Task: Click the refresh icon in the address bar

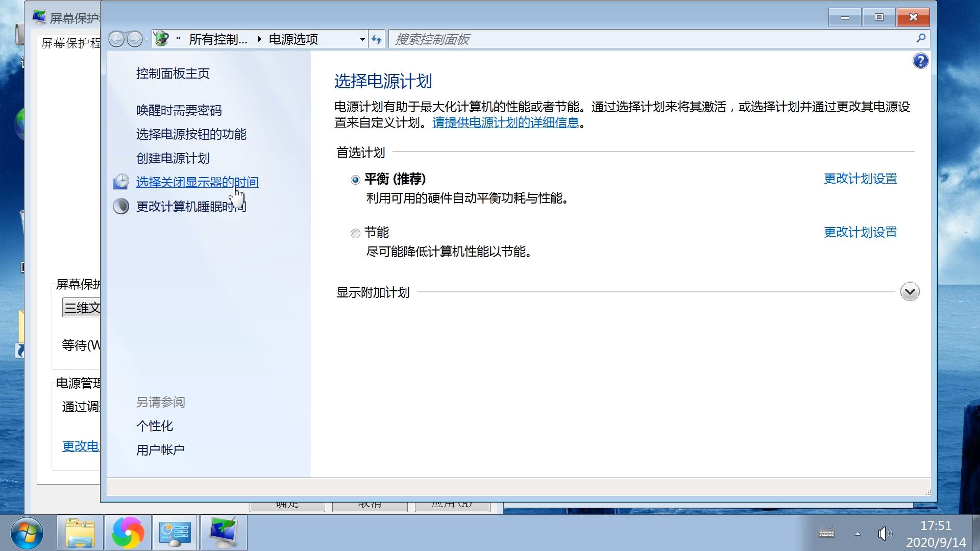Action: coord(377,39)
